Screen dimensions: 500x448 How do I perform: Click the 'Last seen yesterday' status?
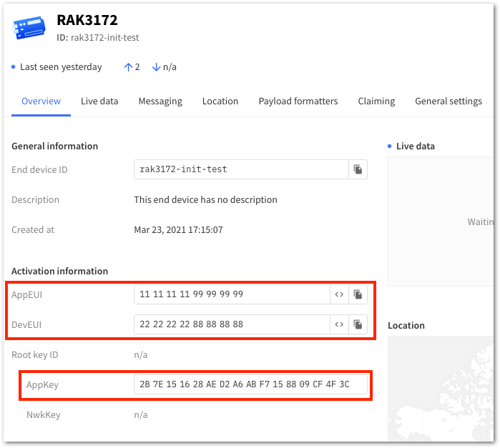[61, 67]
